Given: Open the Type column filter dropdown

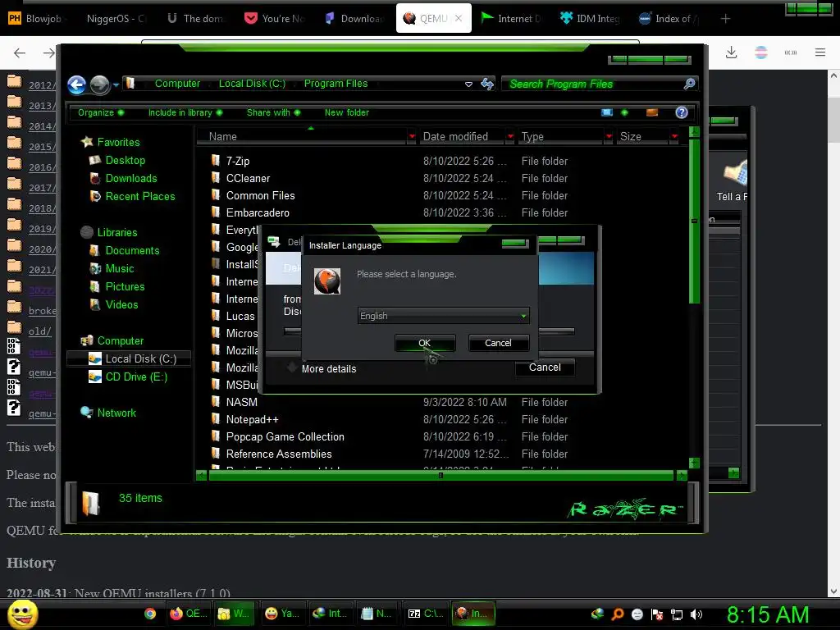Looking at the screenshot, I should (x=609, y=137).
